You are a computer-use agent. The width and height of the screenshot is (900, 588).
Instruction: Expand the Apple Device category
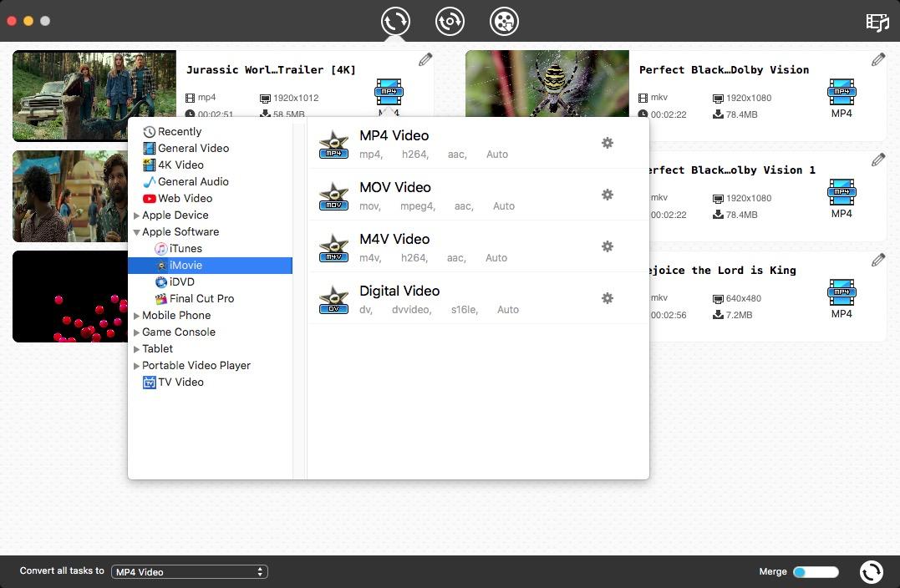136,215
